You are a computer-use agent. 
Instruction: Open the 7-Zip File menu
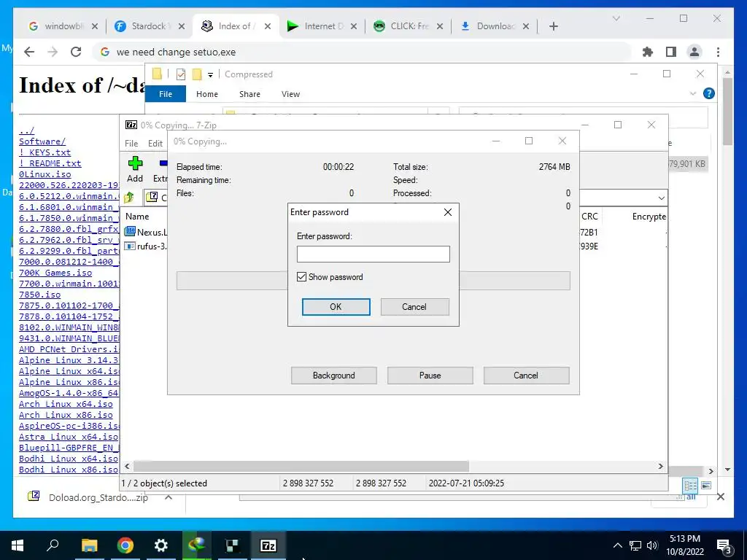tap(131, 144)
